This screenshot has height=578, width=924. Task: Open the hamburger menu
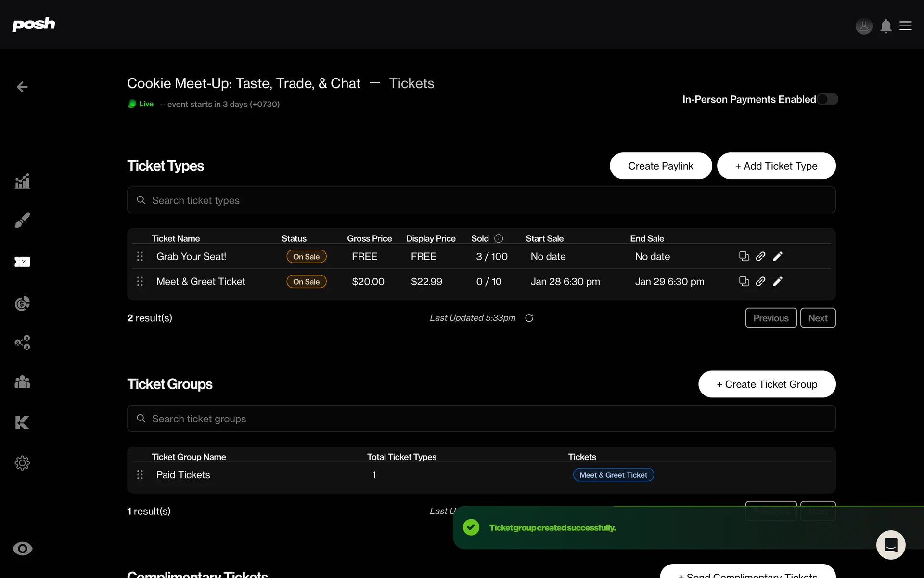pos(906,26)
